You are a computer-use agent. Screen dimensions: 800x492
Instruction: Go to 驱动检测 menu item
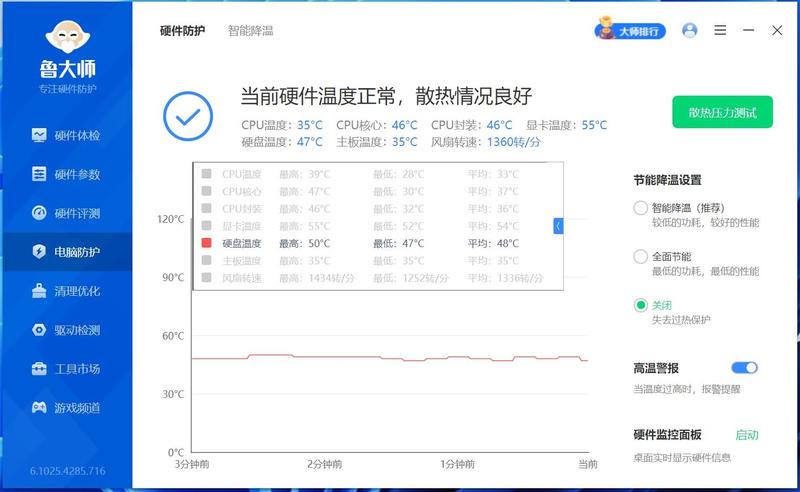pos(77,330)
